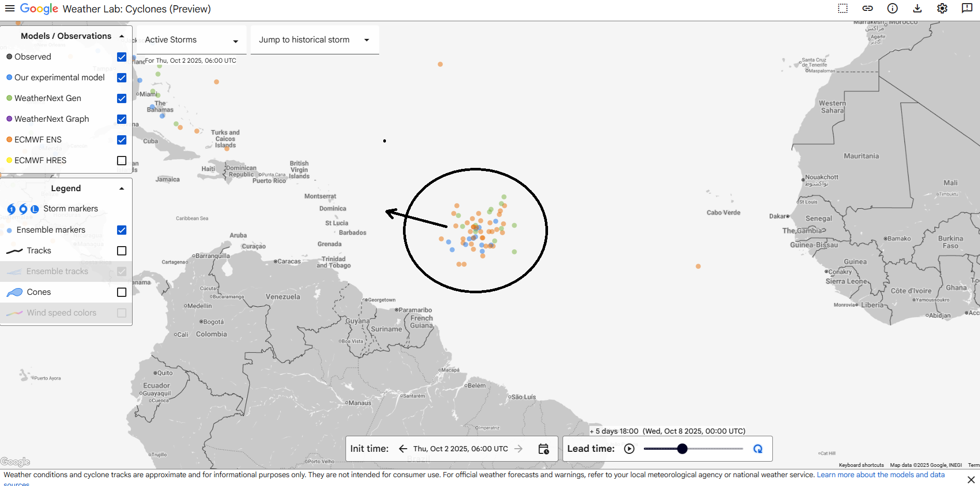
Task: Open Learn more about models link
Action: (881, 475)
